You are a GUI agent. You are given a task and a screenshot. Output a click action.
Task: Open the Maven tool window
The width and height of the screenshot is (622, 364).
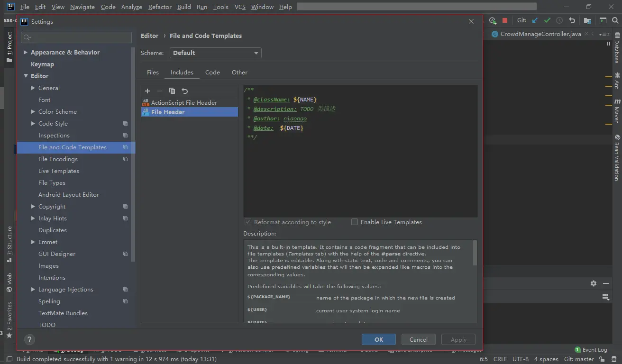[617, 111]
